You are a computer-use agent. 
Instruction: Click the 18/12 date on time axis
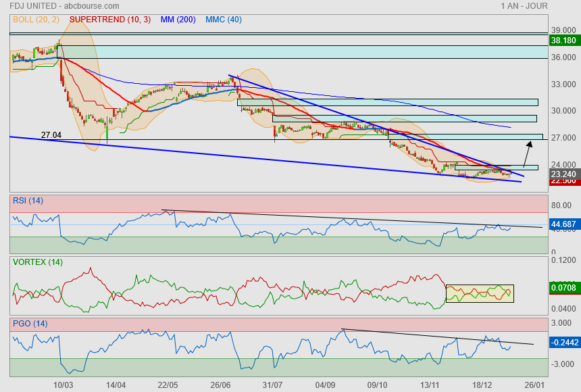[482, 385]
